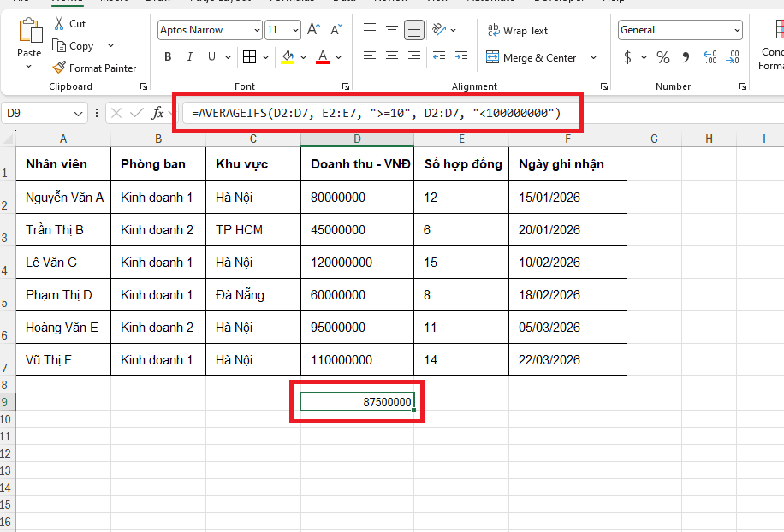784x532 pixels.
Task: Open Font group dialog launcher
Action: tap(346, 86)
